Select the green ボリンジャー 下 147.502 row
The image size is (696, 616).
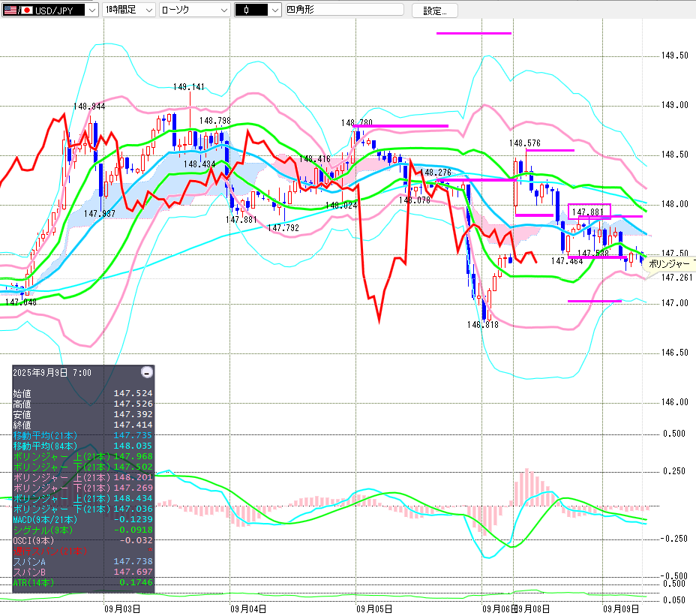click(x=83, y=467)
